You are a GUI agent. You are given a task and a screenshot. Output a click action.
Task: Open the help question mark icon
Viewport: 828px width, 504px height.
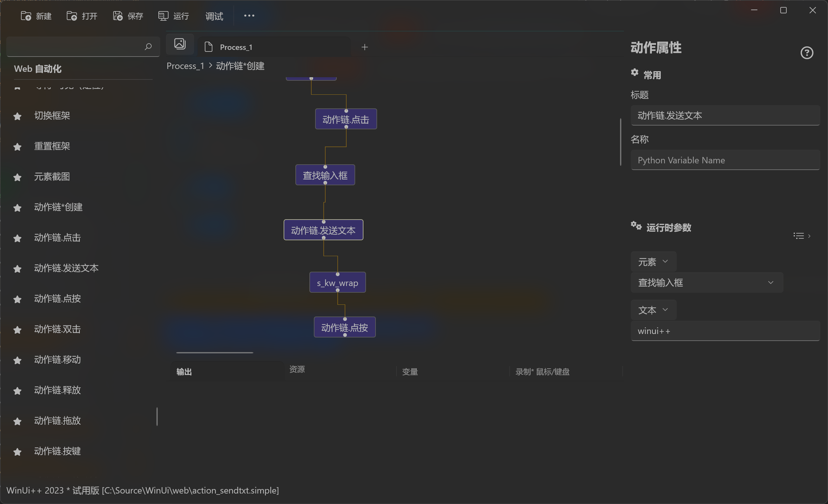(x=806, y=53)
